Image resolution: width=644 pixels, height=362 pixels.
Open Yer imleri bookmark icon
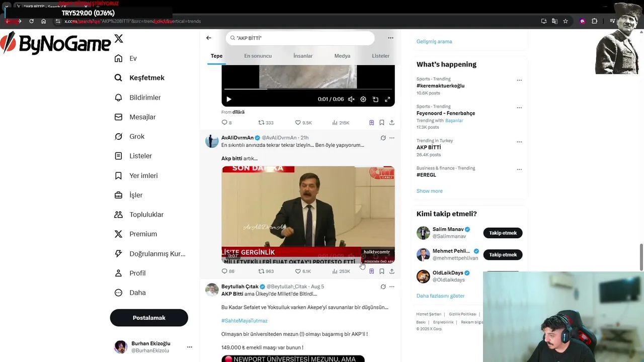click(118, 175)
